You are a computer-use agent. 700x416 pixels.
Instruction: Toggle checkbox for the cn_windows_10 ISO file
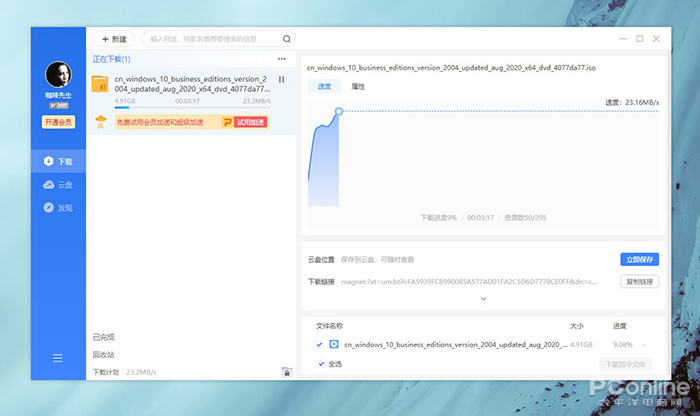[320, 344]
